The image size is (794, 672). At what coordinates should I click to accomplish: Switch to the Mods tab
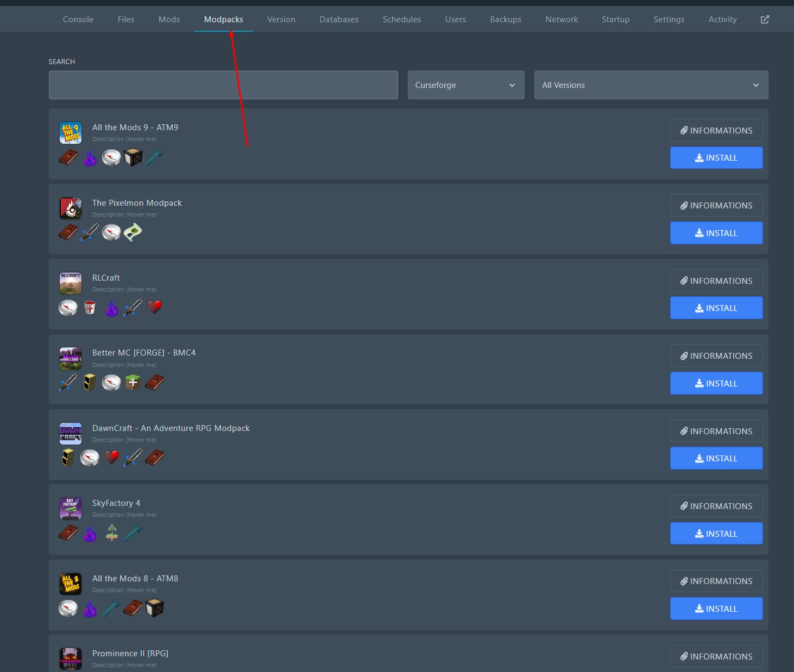click(x=169, y=20)
